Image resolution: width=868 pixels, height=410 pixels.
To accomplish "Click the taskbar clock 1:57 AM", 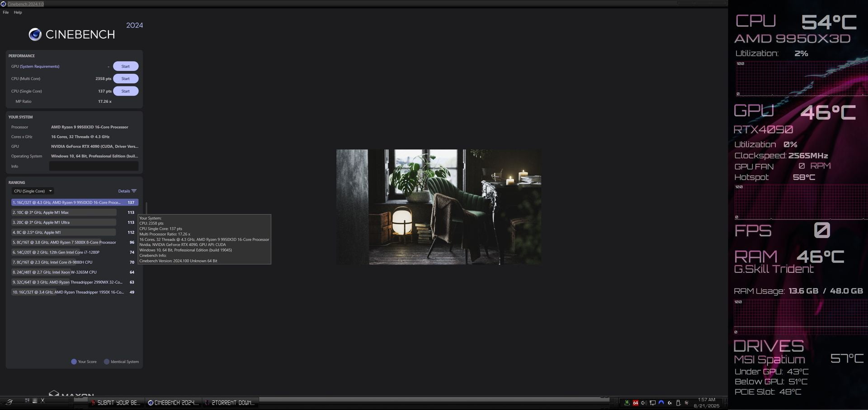I will click(x=707, y=400).
